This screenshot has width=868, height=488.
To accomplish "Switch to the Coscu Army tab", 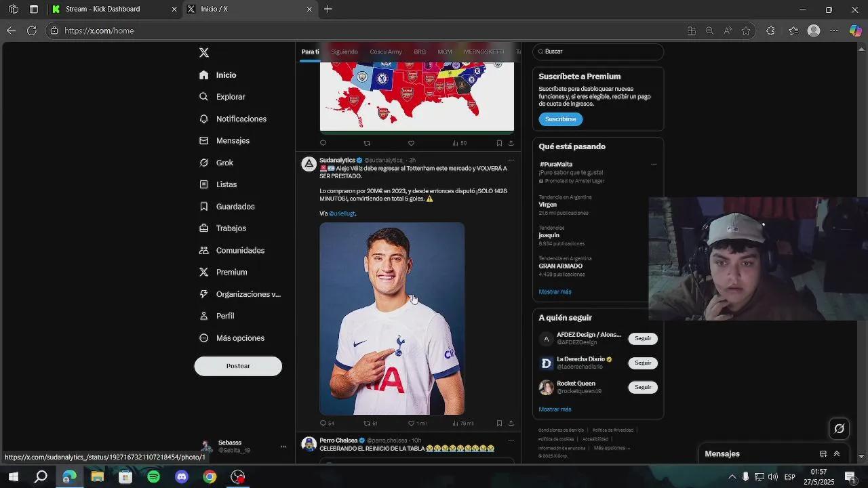I will (x=386, y=52).
